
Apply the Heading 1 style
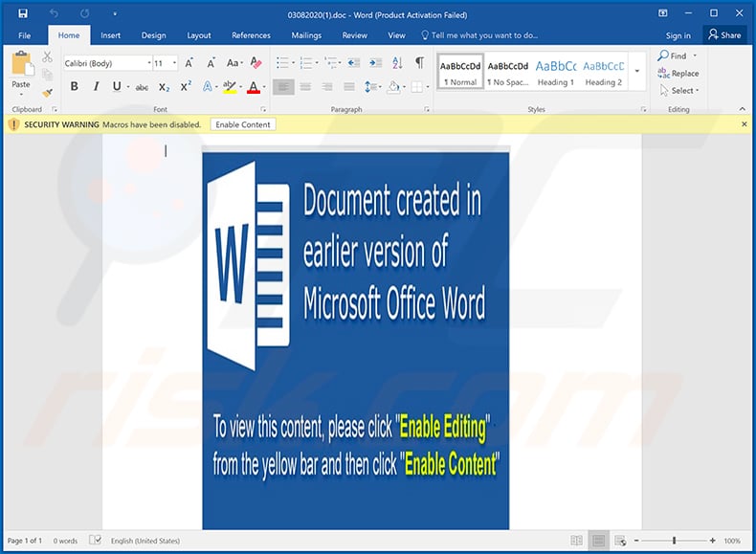(x=555, y=72)
